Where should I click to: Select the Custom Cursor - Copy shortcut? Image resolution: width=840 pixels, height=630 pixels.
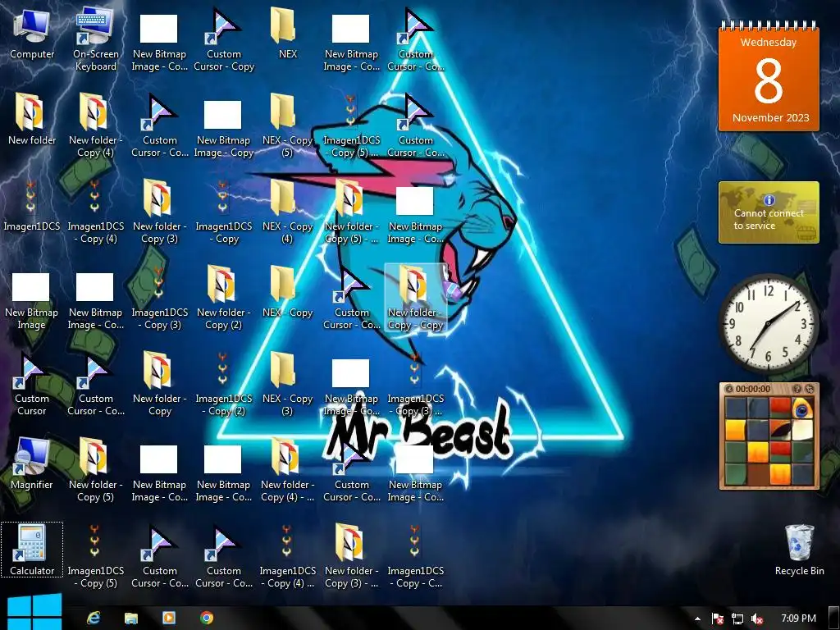tap(223, 39)
